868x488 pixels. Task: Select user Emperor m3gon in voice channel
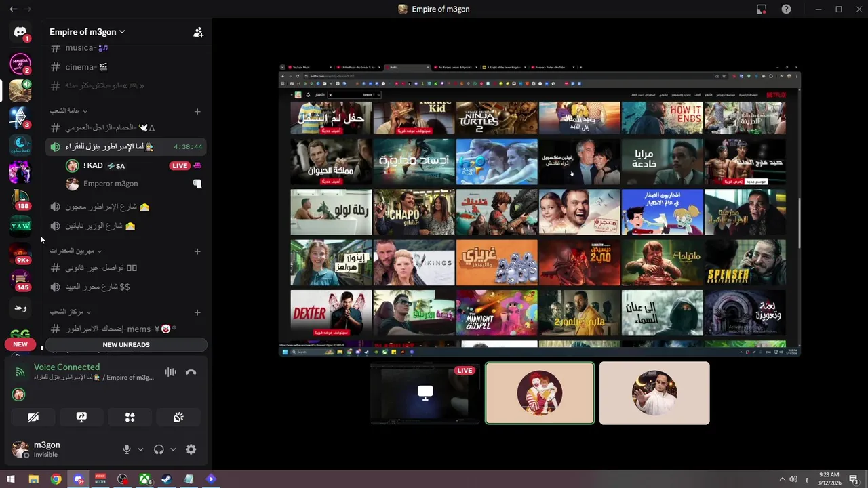pos(134,184)
